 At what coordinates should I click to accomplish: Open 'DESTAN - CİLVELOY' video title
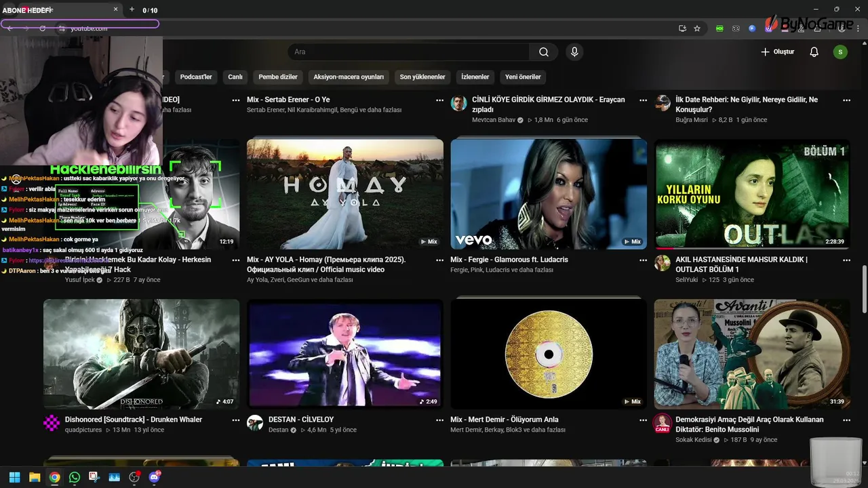[x=301, y=420]
